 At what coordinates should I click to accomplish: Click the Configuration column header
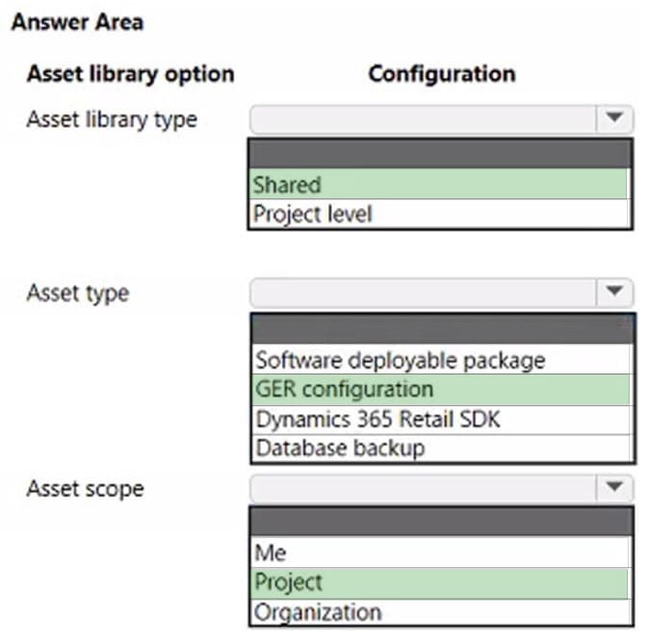[x=441, y=74]
